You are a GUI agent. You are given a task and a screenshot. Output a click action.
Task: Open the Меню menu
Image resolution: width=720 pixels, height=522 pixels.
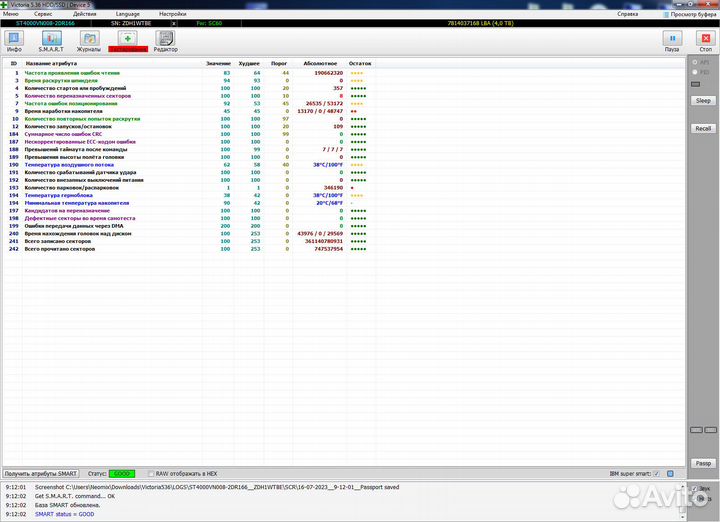(11, 14)
